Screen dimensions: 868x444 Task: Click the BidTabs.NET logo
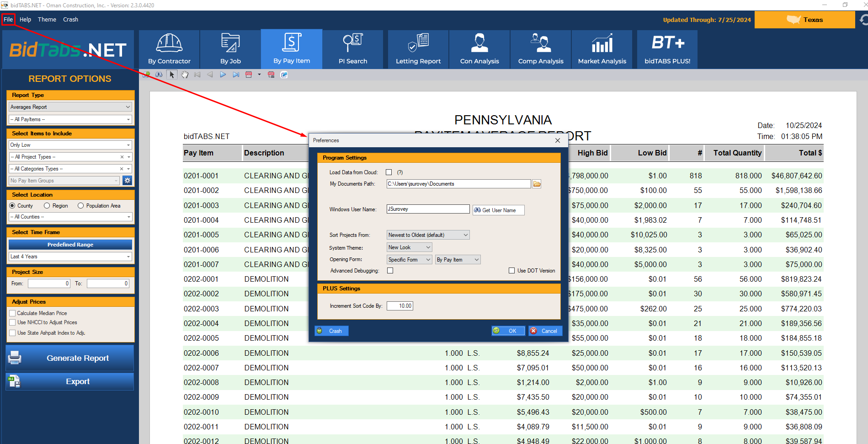pyautogui.click(x=68, y=49)
